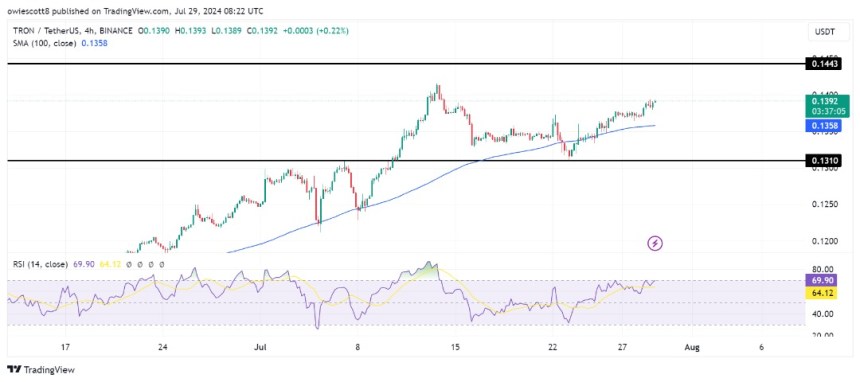860x382 pixels.
Task: Click the TradingView logo
Action: click(41, 370)
